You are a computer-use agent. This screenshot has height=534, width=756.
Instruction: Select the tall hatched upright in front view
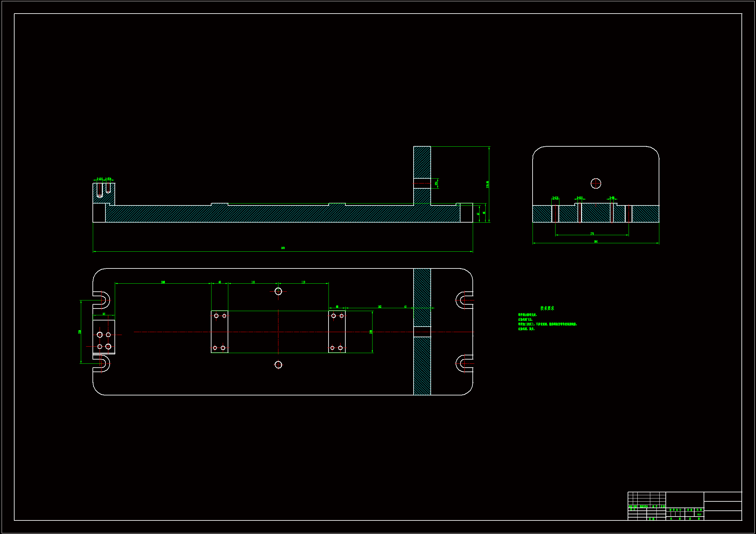[422, 162]
